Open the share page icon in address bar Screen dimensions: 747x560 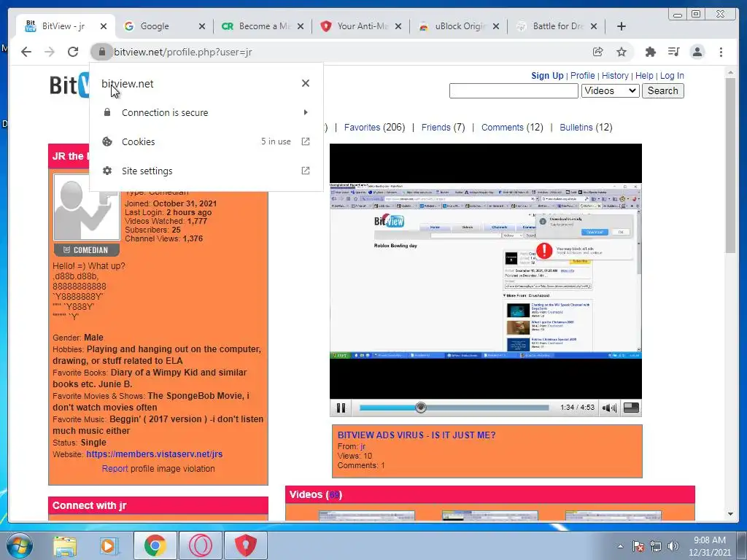[x=598, y=52]
